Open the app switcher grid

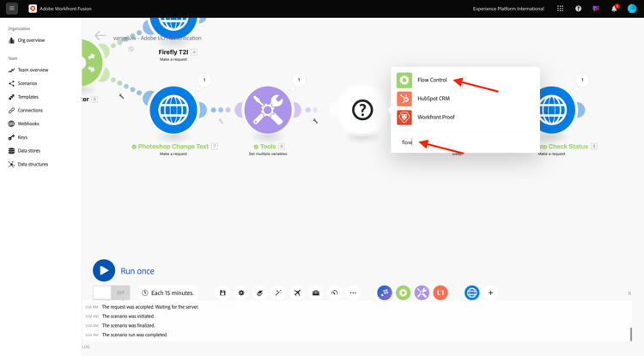pos(560,9)
